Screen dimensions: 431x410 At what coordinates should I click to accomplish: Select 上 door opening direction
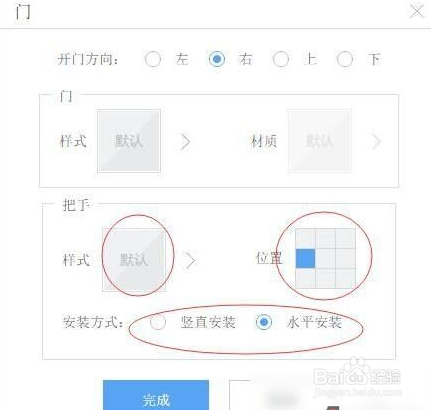[281, 59]
